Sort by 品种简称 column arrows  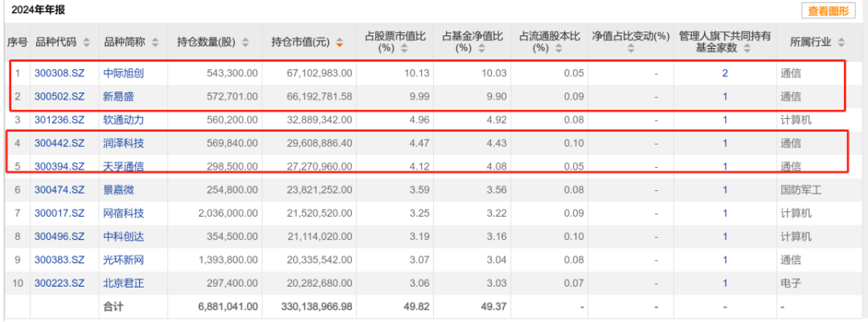coord(155,42)
